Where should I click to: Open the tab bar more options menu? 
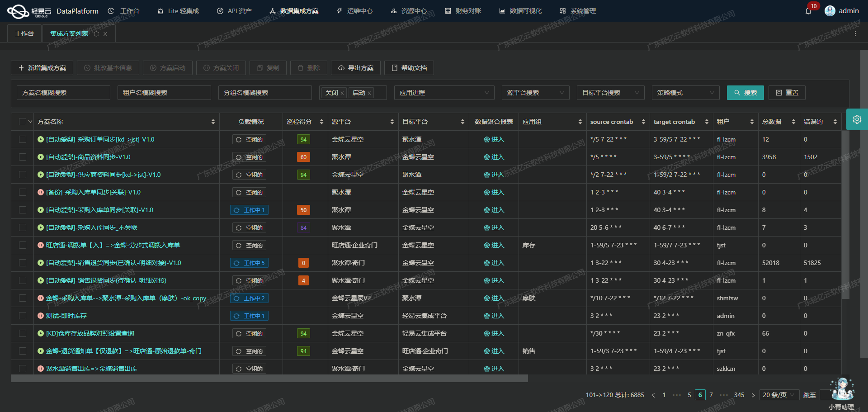point(855,34)
